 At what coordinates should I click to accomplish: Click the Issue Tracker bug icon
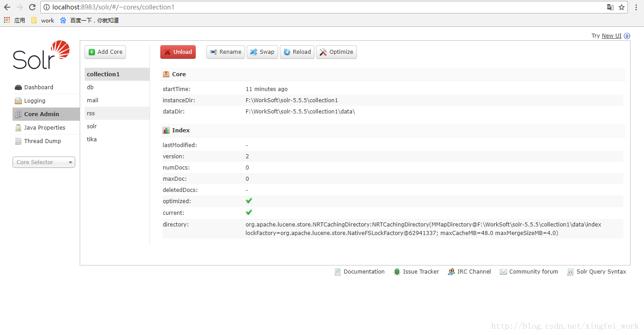coord(397,272)
